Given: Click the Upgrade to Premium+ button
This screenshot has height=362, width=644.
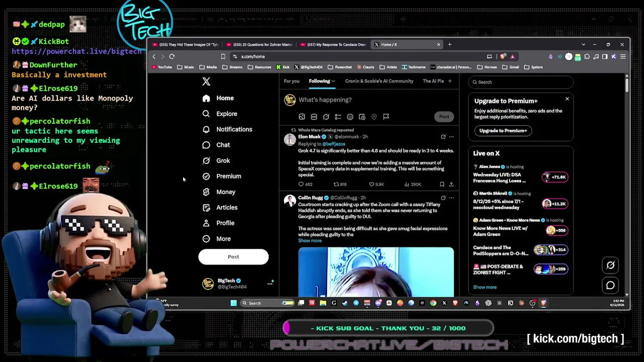Looking at the screenshot, I should 503,131.
